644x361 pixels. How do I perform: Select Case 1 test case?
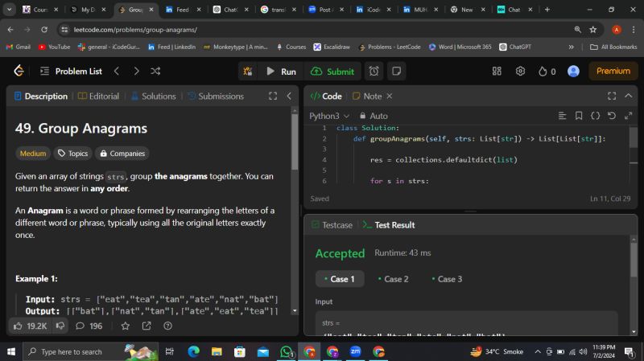340,279
